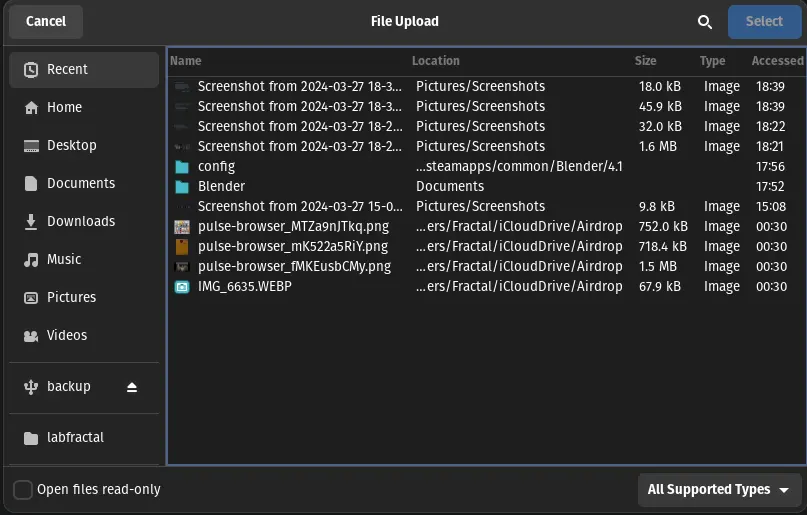
Task: Enable Open files read-only checkbox
Action: 23,490
